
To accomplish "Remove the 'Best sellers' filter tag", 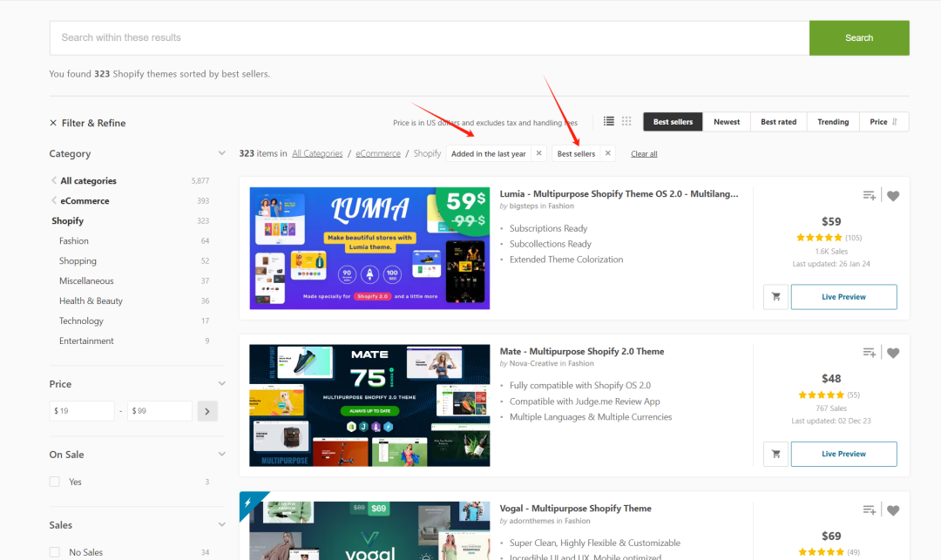I will tap(608, 153).
